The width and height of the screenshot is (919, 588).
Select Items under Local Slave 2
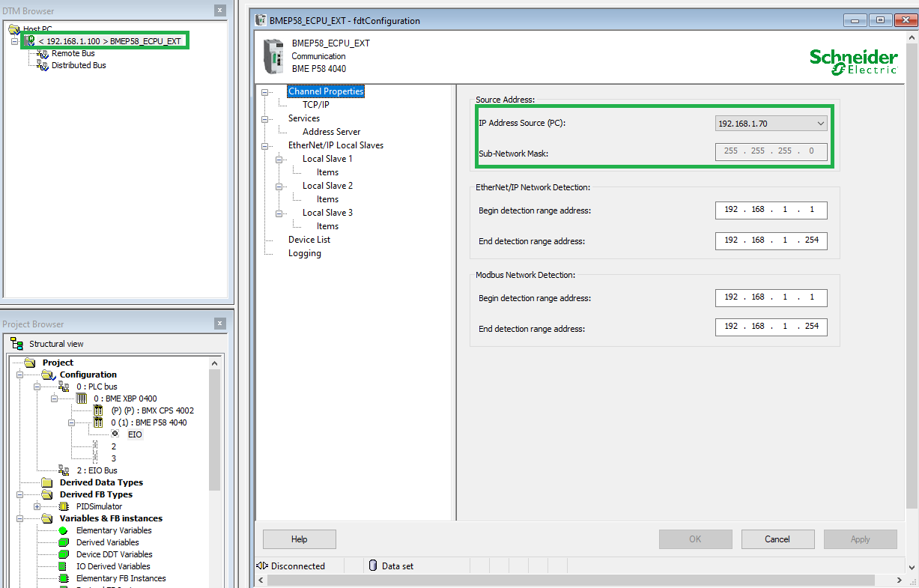(x=327, y=199)
